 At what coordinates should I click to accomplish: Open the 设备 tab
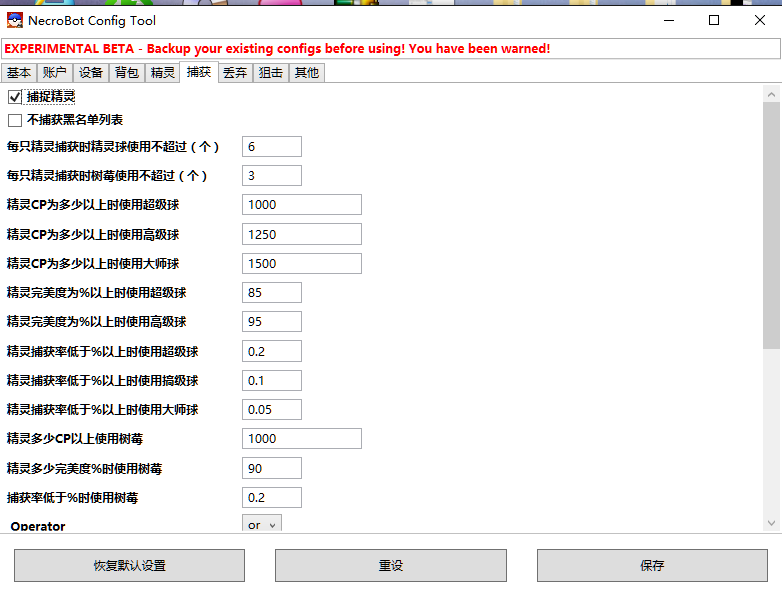tap(91, 73)
